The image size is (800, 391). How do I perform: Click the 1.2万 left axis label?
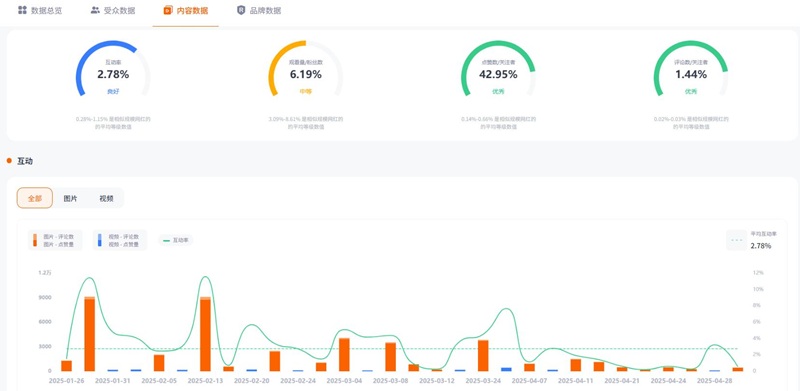point(45,273)
